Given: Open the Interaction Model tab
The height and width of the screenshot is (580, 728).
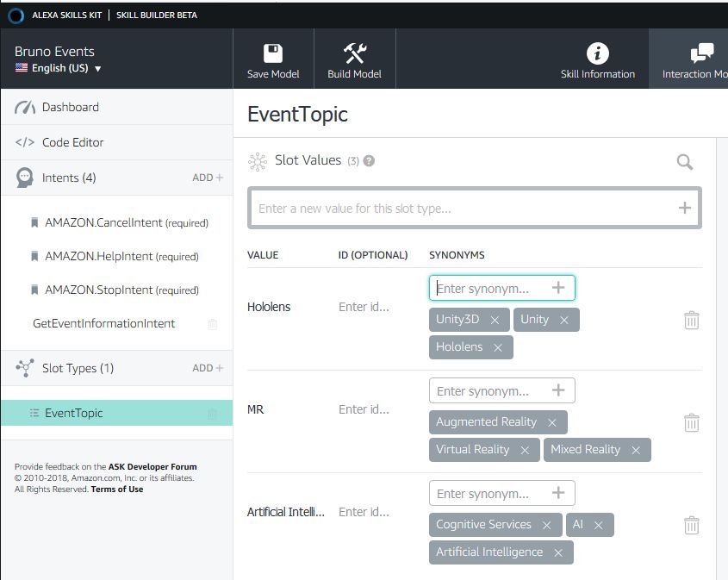Looking at the screenshot, I should pyautogui.click(x=694, y=59).
